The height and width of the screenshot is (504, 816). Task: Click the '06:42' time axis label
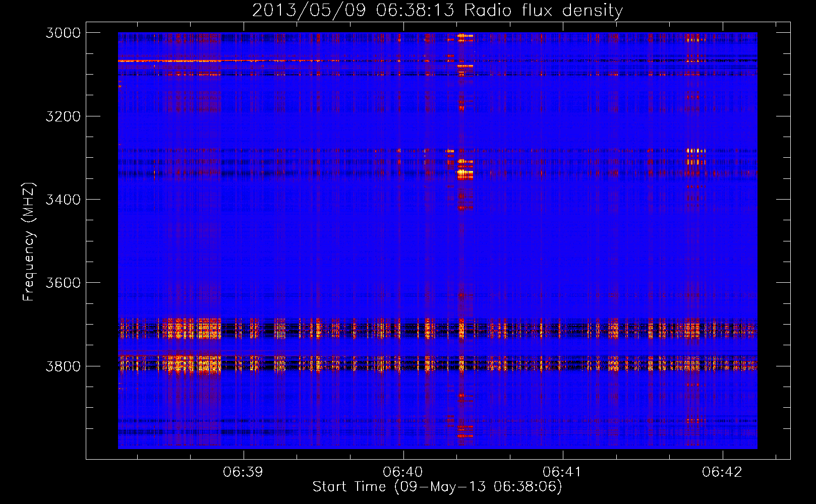(722, 472)
